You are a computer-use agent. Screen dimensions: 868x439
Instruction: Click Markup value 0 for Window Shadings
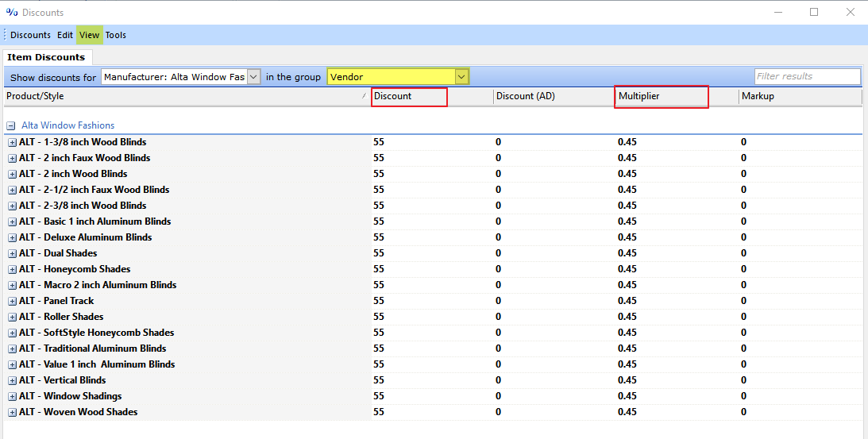click(743, 396)
